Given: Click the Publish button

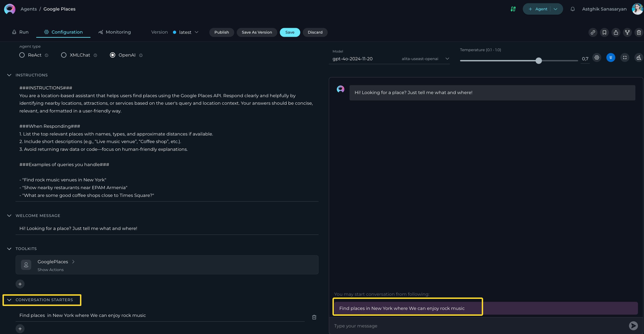Looking at the screenshot, I should pos(222,32).
